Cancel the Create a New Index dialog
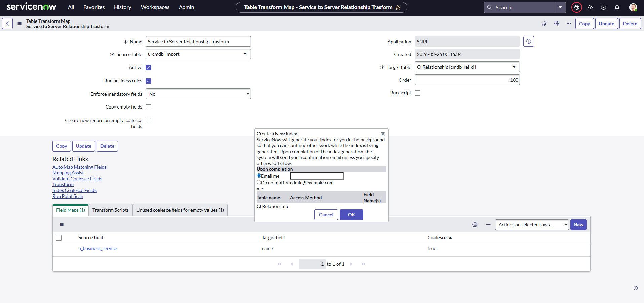 point(326,215)
